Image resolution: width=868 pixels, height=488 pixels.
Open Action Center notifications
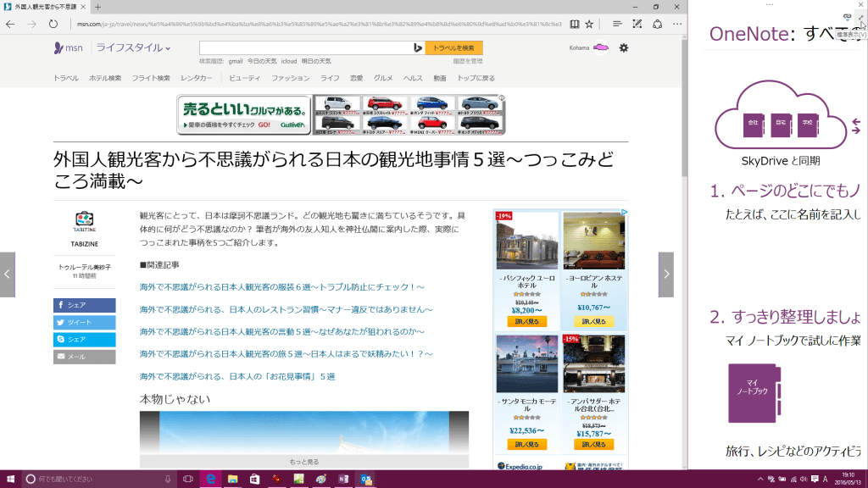point(815,480)
